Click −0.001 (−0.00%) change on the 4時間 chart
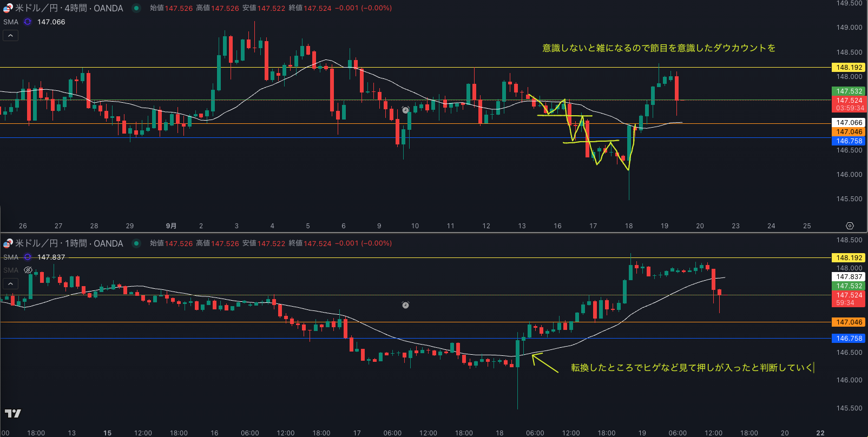The image size is (868, 437). click(363, 8)
